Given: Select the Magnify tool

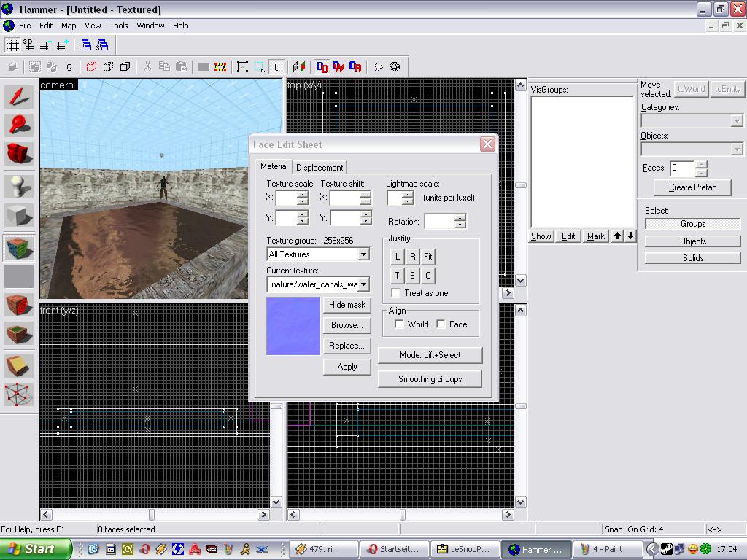Looking at the screenshot, I should click(19, 125).
